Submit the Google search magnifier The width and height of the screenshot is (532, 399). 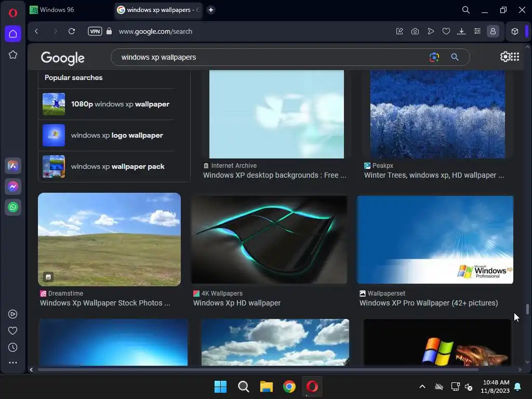point(455,57)
